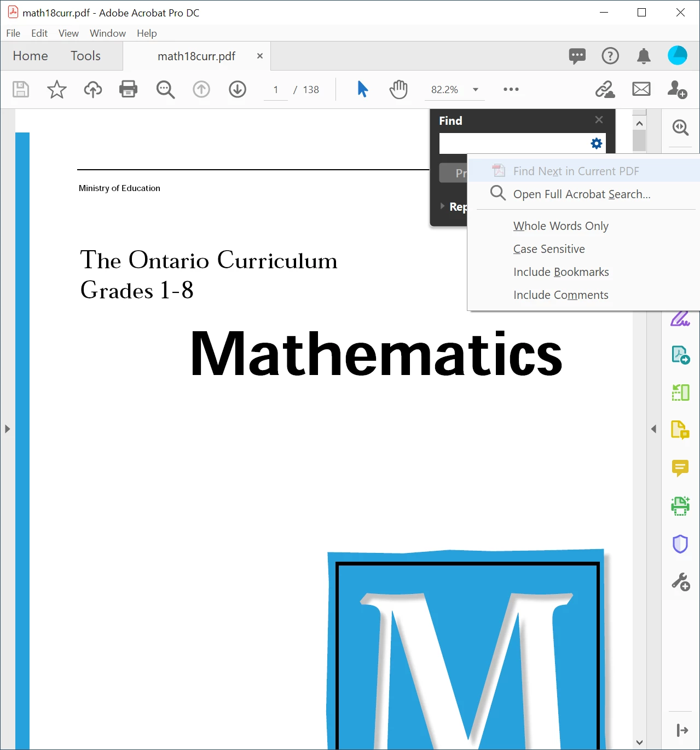Open Find settings gear dropdown
This screenshot has width=700, height=750.
[x=597, y=143]
